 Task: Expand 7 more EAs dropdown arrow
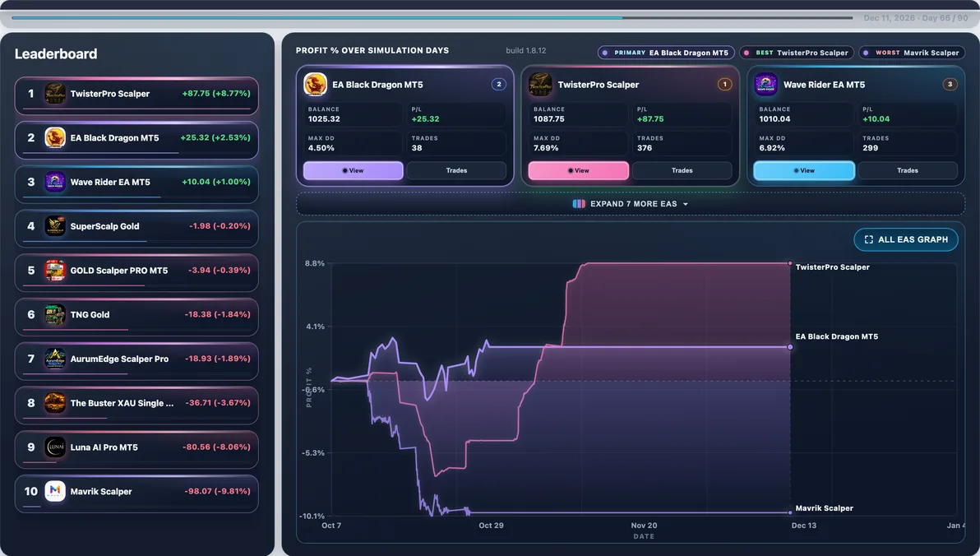coord(686,205)
